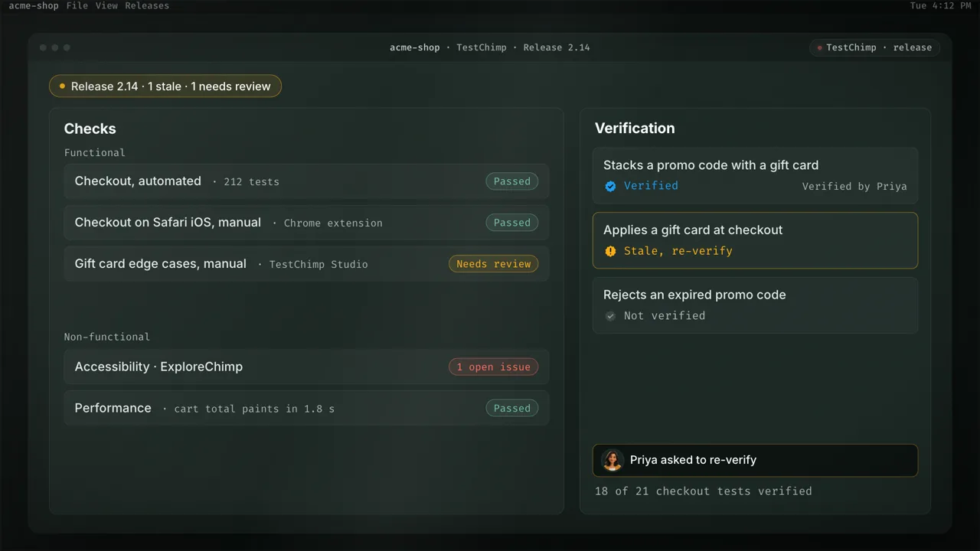Screen dimensions: 980x551
Task: Click the gray Not verified check icon
Action: (610, 316)
